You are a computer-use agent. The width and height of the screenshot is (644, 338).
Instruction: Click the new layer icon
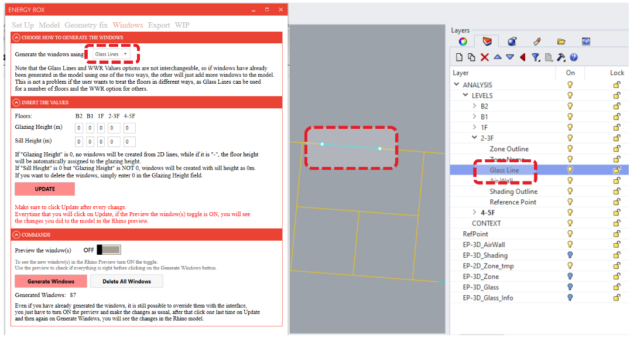coord(460,57)
